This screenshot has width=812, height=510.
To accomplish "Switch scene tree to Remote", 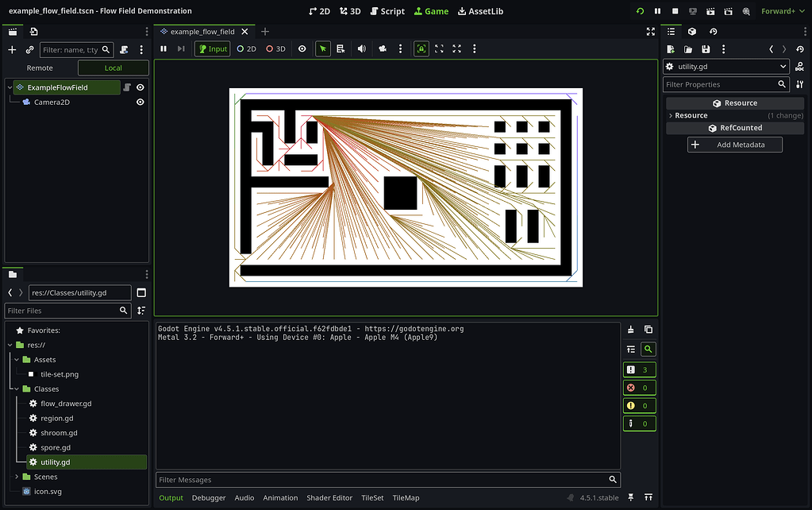I will click(x=40, y=68).
